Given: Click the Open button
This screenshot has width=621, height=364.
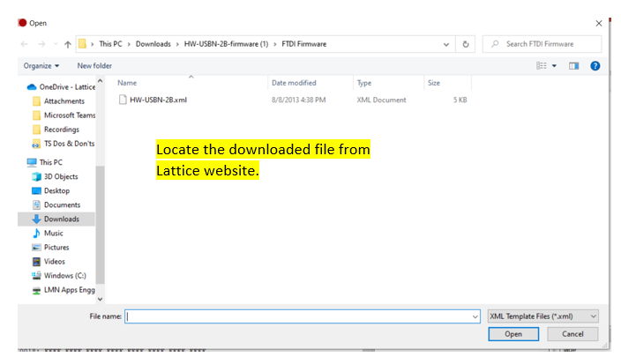Looking at the screenshot, I should [x=513, y=334].
